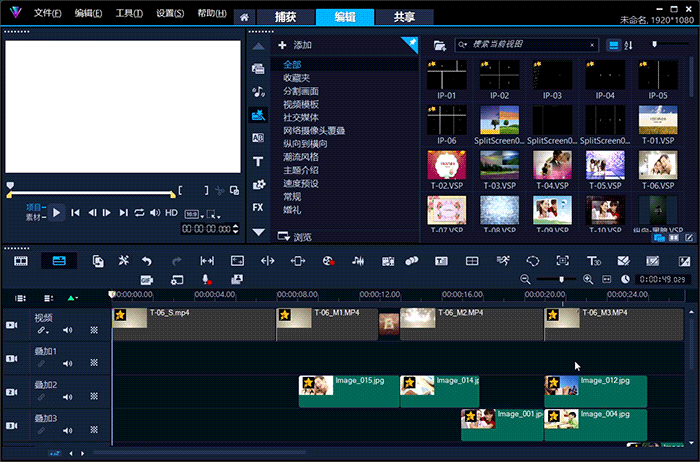Open the 文件 menu
This screenshot has height=462, width=700.
pos(47,13)
